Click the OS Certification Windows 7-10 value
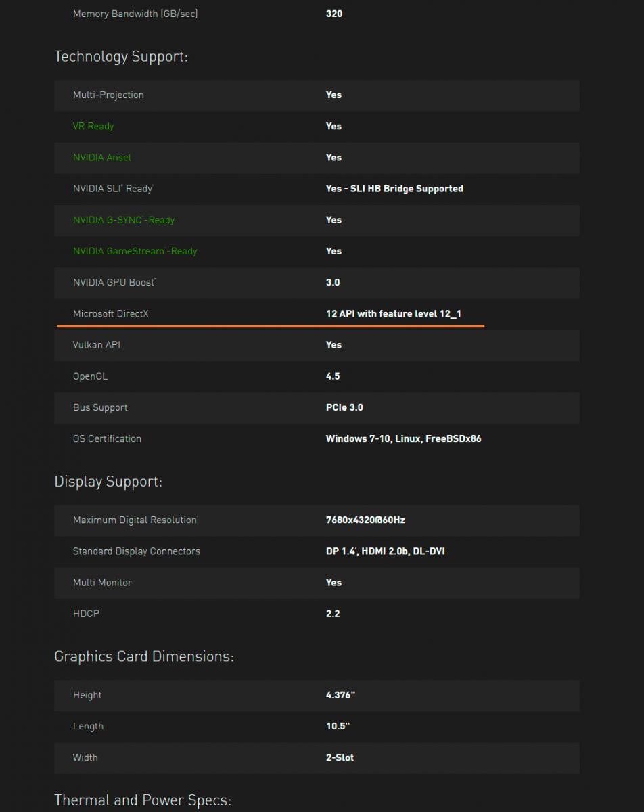The width and height of the screenshot is (644, 812). click(403, 438)
